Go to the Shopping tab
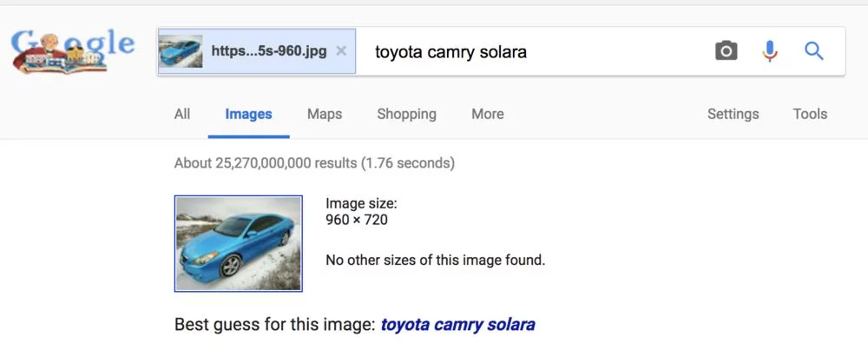The width and height of the screenshot is (868, 350). tap(406, 114)
